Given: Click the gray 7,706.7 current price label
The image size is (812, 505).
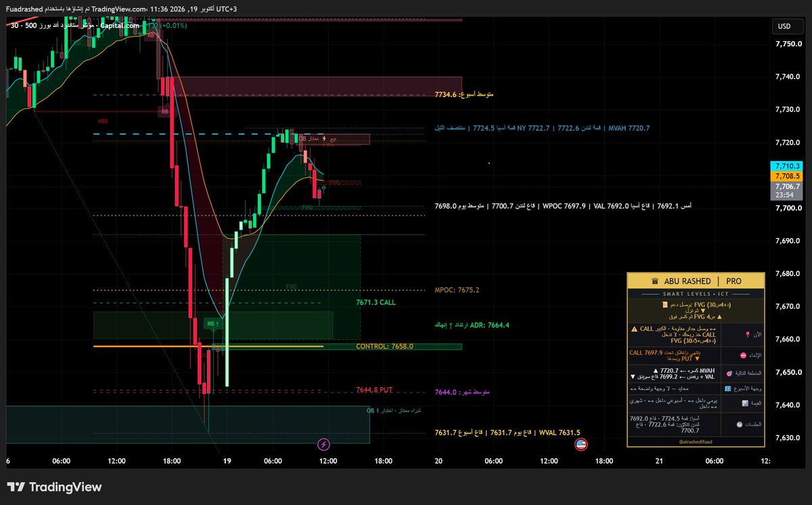Looking at the screenshot, I should pyautogui.click(x=787, y=186).
